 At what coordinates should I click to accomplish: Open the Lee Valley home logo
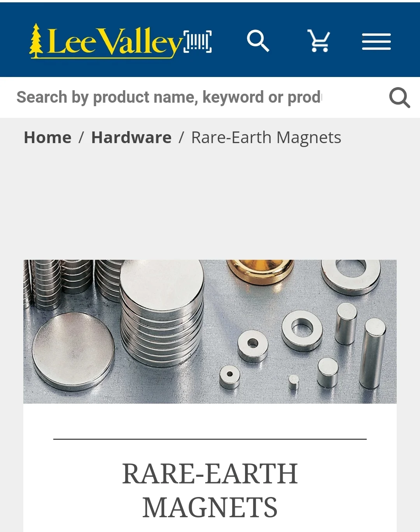click(106, 41)
